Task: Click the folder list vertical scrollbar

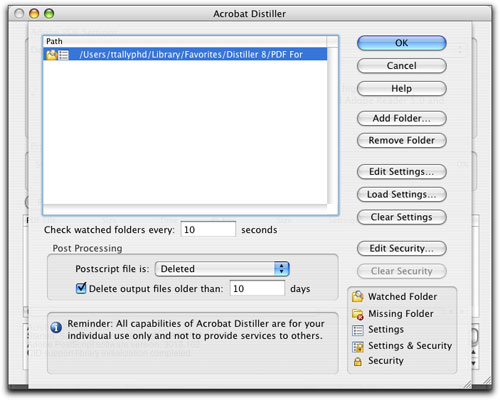Action: pyautogui.click(x=332, y=125)
